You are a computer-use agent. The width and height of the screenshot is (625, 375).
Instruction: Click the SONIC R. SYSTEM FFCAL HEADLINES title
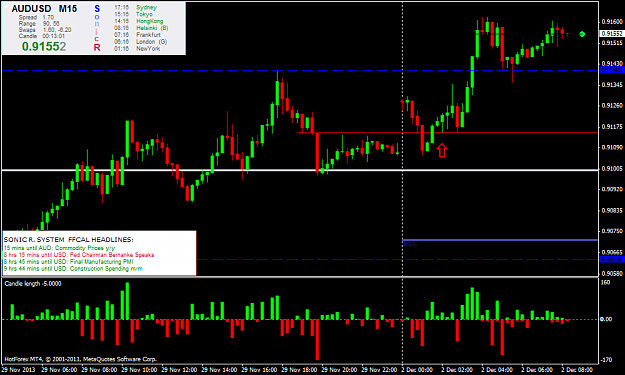(x=69, y=240)
